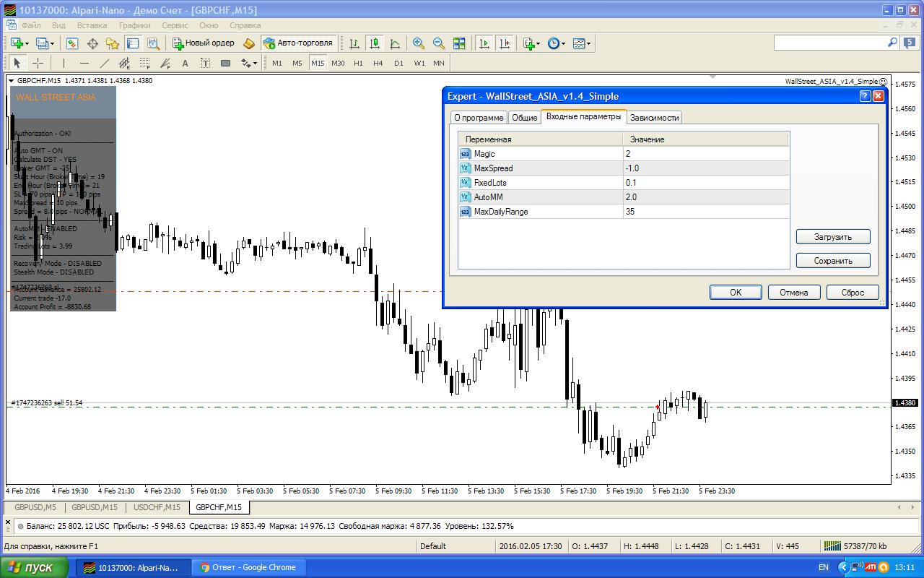The width and height of the screenshot is (924, 578).
Task: Toggle chart auto scroll icon
Action: tap(484, 43)
